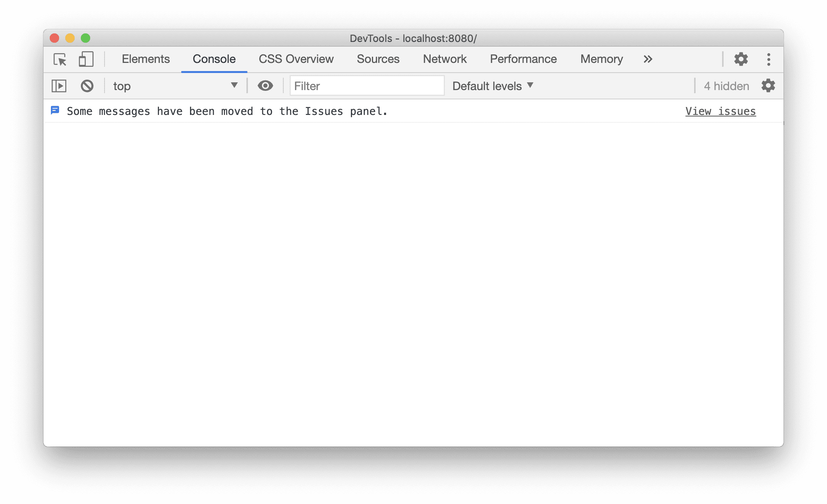Click the DevTools vertical dots menu icon
The image size is (827, 504).
(x=768, y=59)
